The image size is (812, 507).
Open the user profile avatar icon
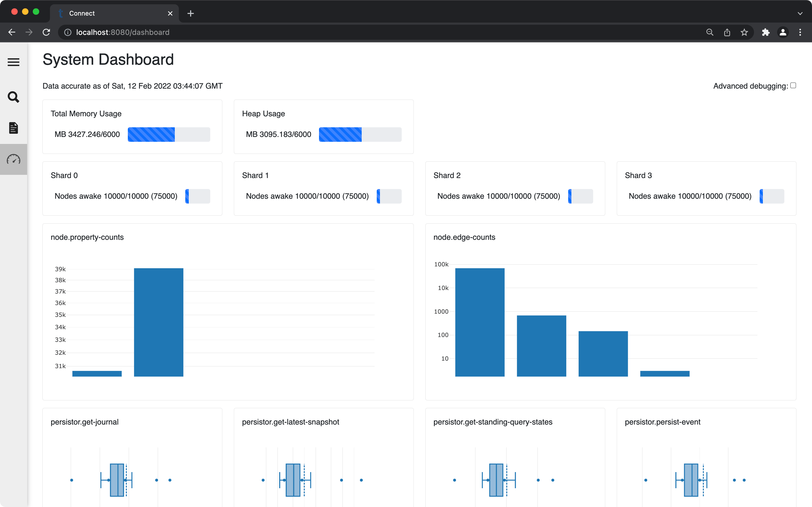tap(783, 32)
